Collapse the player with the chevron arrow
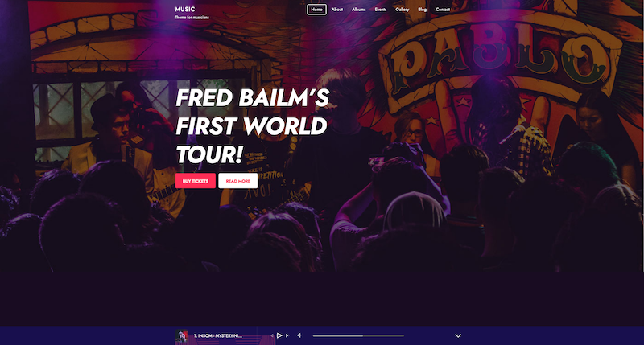Image resolution: width=644 pixels, height=345 pixels. [458, 335]
